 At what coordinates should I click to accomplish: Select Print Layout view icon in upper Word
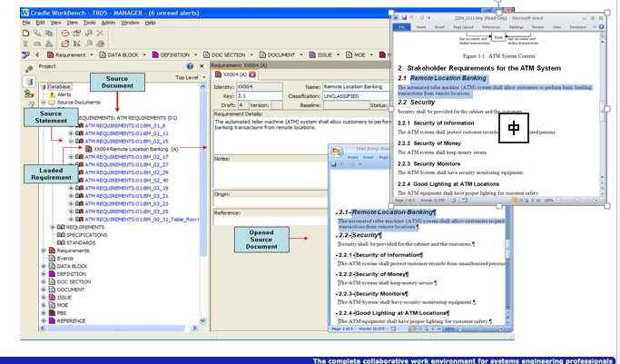coord(514,201)
